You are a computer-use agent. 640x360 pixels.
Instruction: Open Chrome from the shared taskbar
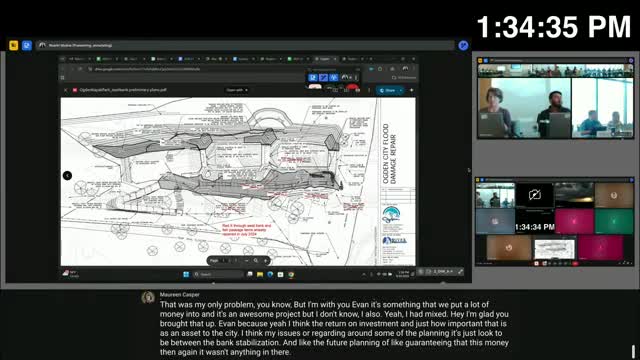[291, 274]
